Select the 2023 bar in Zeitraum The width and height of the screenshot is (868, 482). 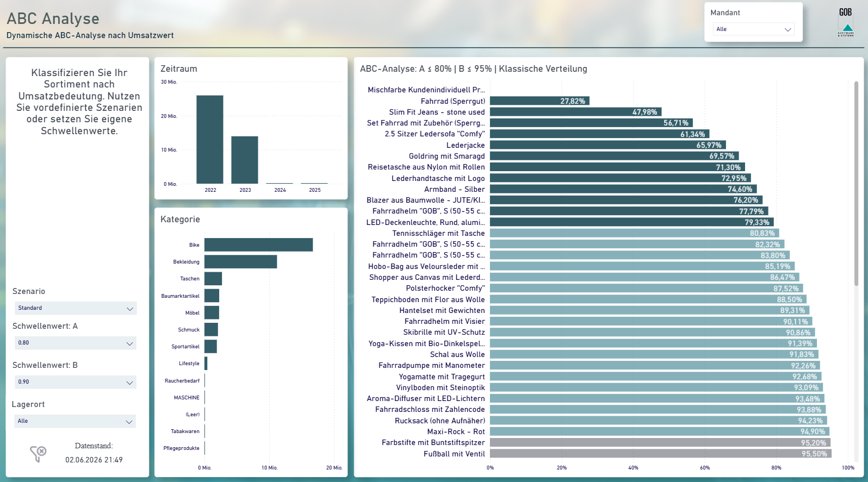point(245,160)
